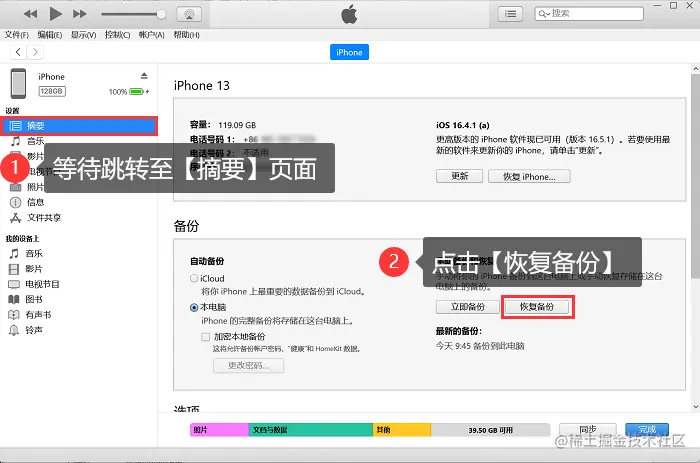Image resolution: width=700 pixels, height=463 pixels.
Task: Click the iPhone 13 heading text
Action: pyautogui.click(x=202, y=86)
